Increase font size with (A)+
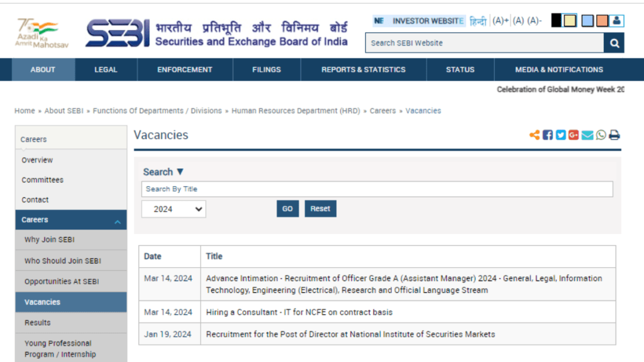The height and width of the screenshot is (362, 644). pos(501,21)
